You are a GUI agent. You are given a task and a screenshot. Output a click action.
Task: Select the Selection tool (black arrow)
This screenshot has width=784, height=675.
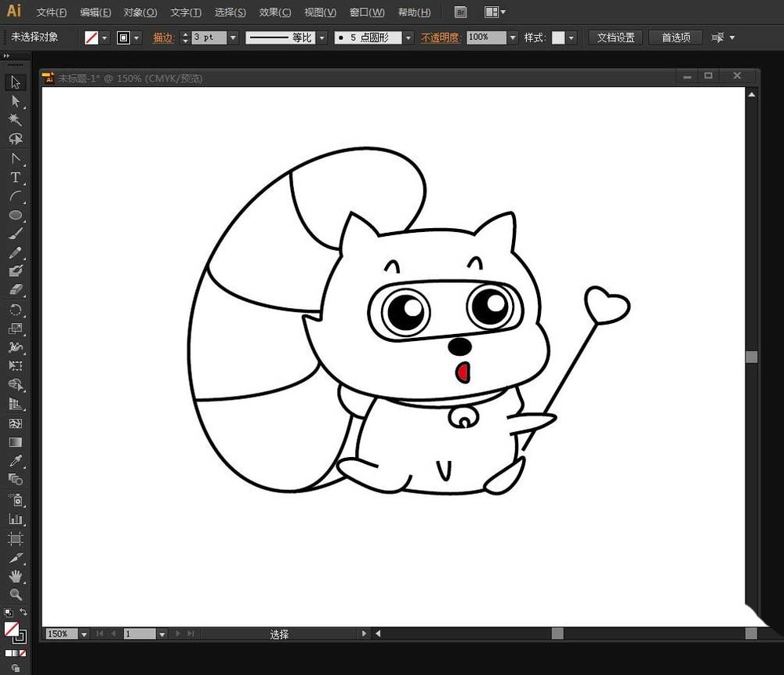tap(16, 82)
